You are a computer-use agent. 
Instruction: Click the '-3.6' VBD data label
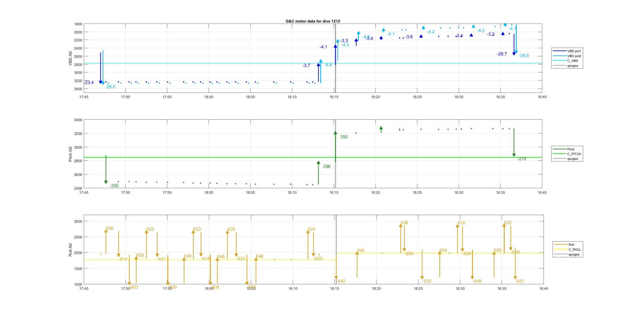[x=408, y=37]
